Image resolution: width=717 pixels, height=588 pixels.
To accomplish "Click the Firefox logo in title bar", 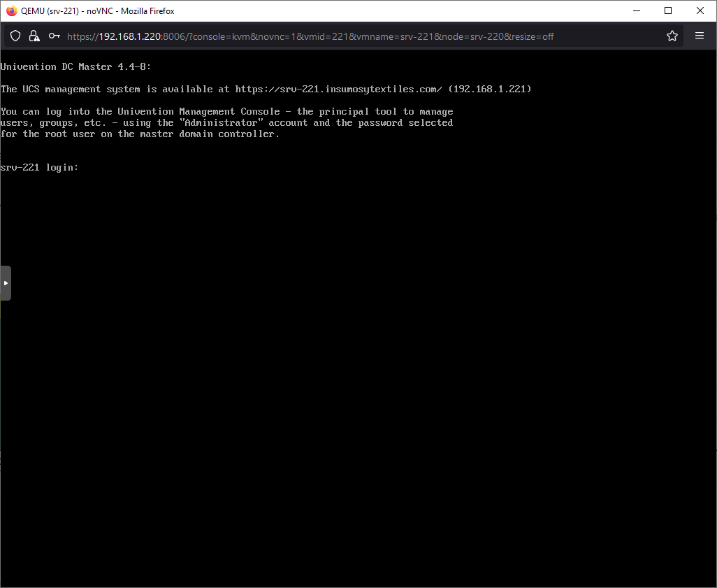I will (x=11, y=11).
